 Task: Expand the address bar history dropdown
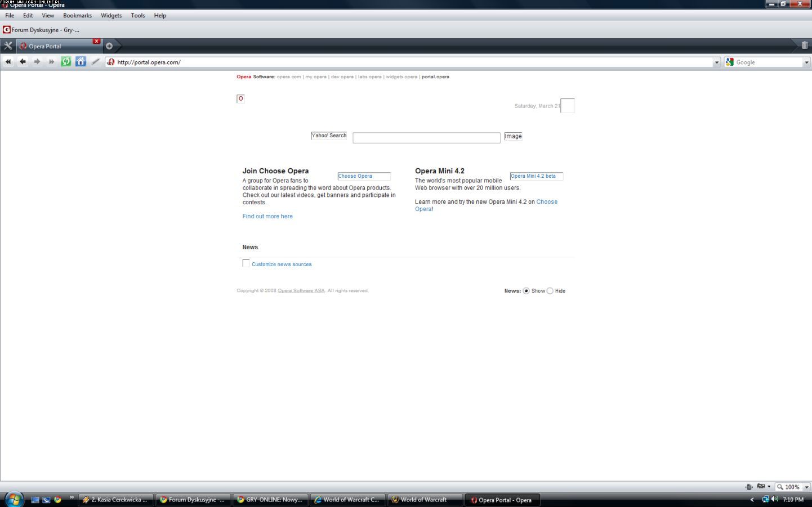[x=716, y=62]
